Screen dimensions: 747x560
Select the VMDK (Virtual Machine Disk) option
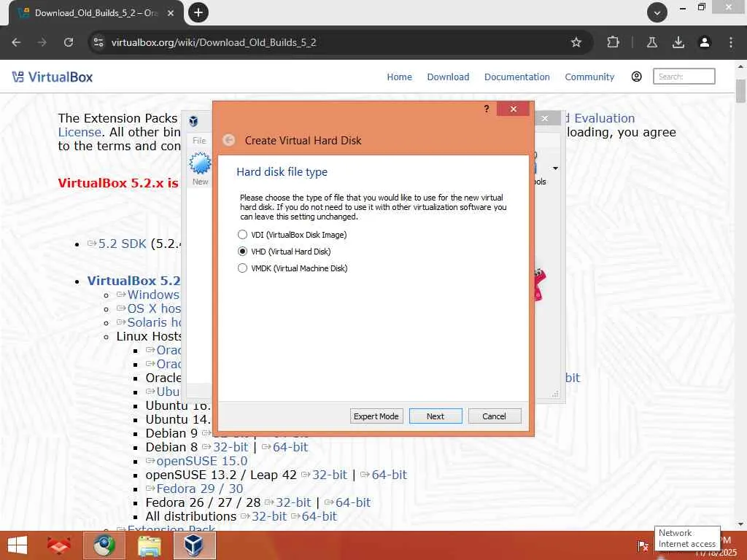293,268
